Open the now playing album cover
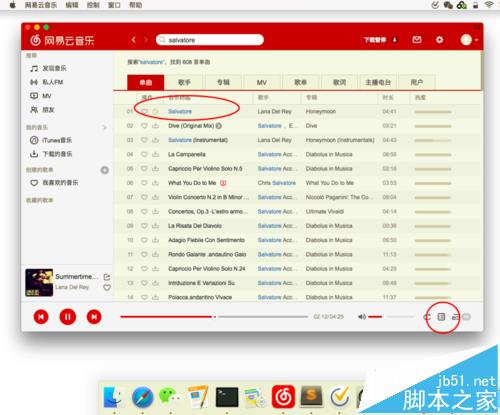The width and height of the screenshot is (500, 415). pos(39,282)
